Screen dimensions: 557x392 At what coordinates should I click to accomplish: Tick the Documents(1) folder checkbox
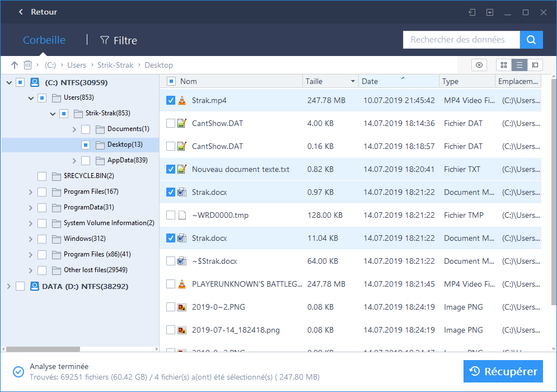[x=86, y=129]
